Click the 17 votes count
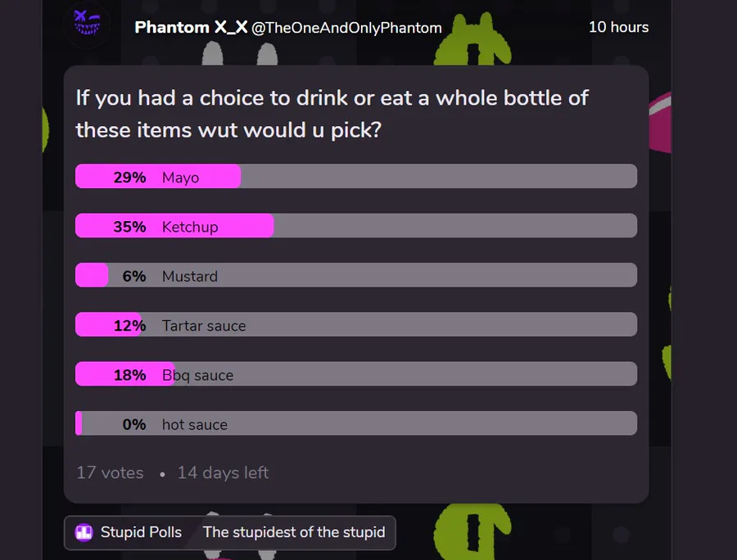This screenshot has width=737, height=560. pyautogui.click(x=110, y=472)
